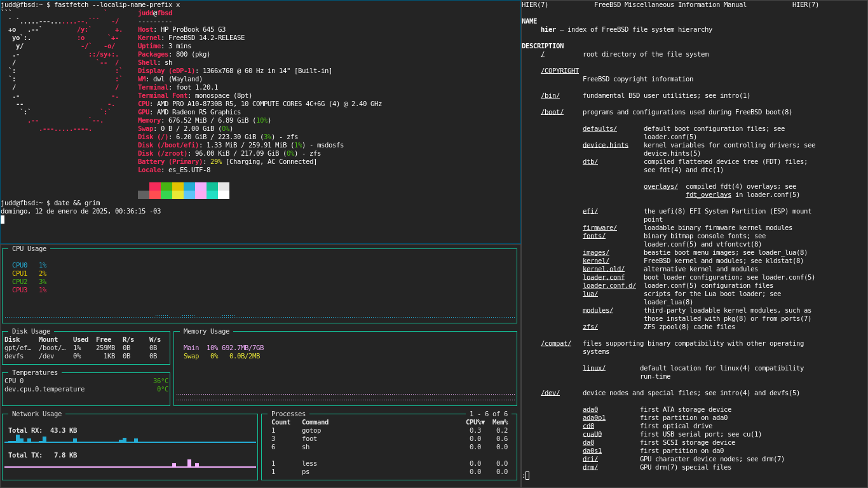Select the gotop process row

point(390,430)
